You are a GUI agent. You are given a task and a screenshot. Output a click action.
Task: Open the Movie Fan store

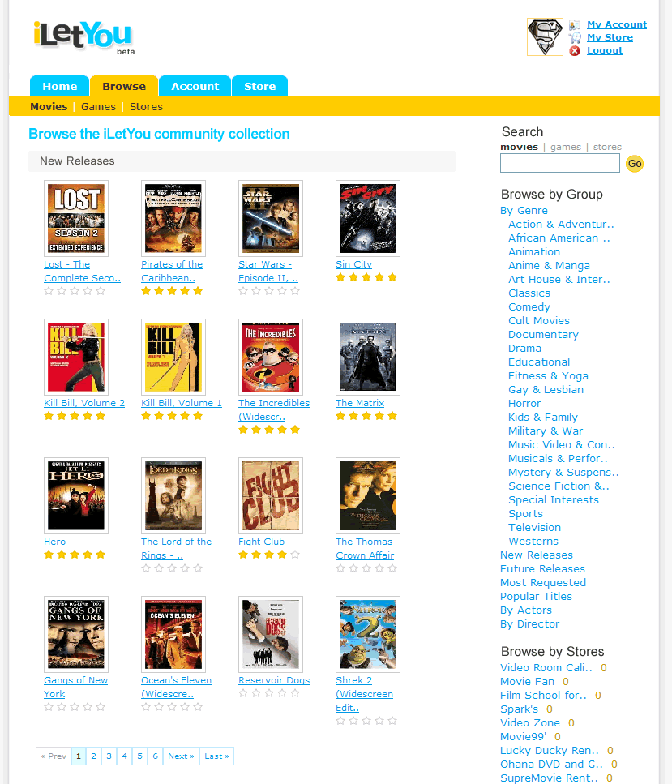pos(527,682)
